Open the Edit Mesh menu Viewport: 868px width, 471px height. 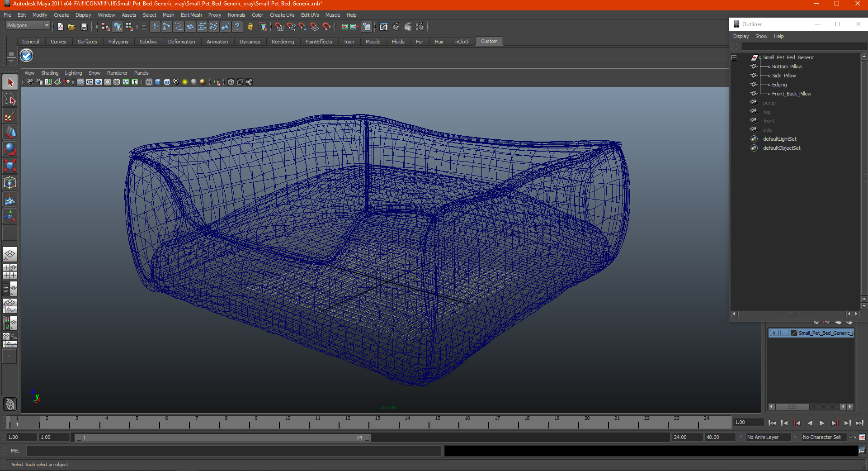pyautogui.click(x=191, y=15)
